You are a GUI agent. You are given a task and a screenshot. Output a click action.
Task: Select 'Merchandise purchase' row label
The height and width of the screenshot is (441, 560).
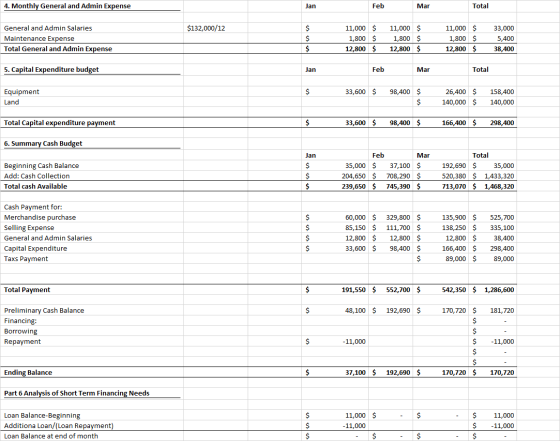click(40, 217)
